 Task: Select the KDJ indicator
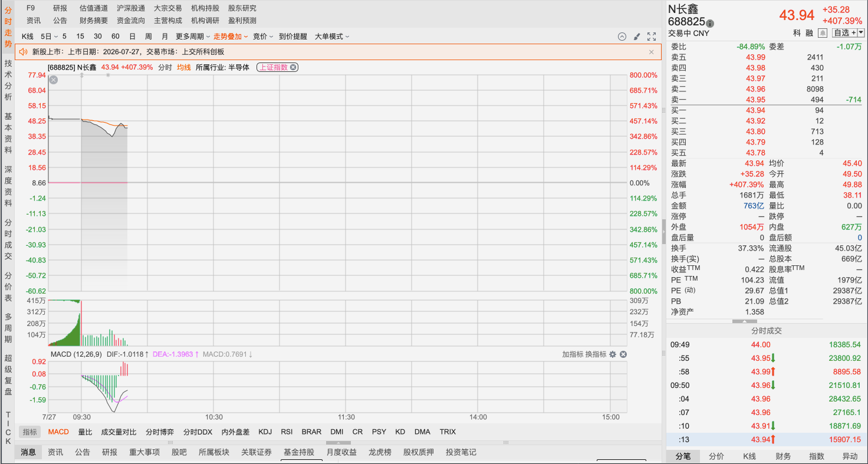(x=265, y=432)
